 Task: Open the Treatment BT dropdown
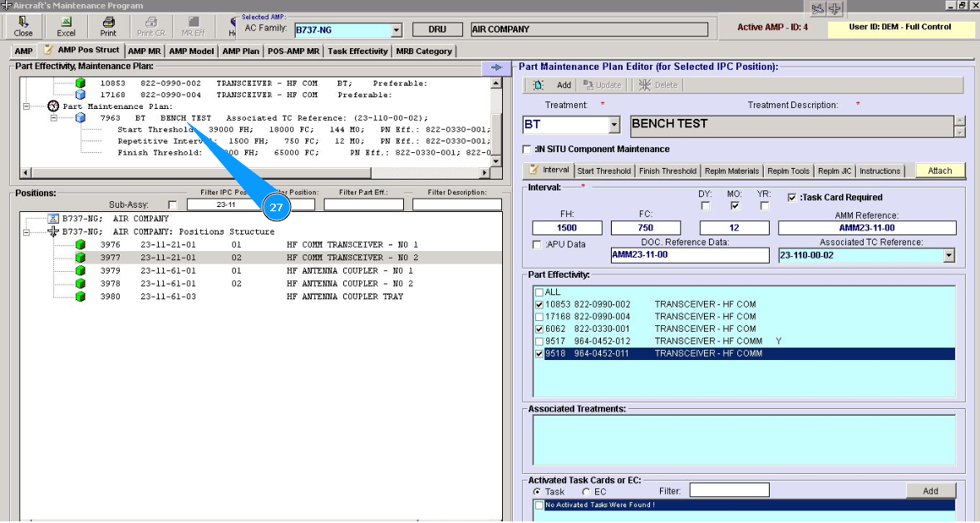[x=614, y=126]
